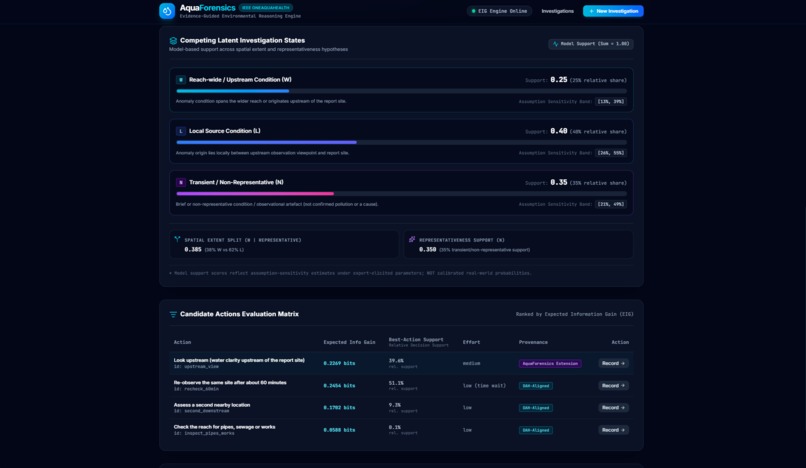Click 'Ranked by Expected Information Gain (EIG)' label
The height and width of the screenshot is (468, 806).
[575, 314]
